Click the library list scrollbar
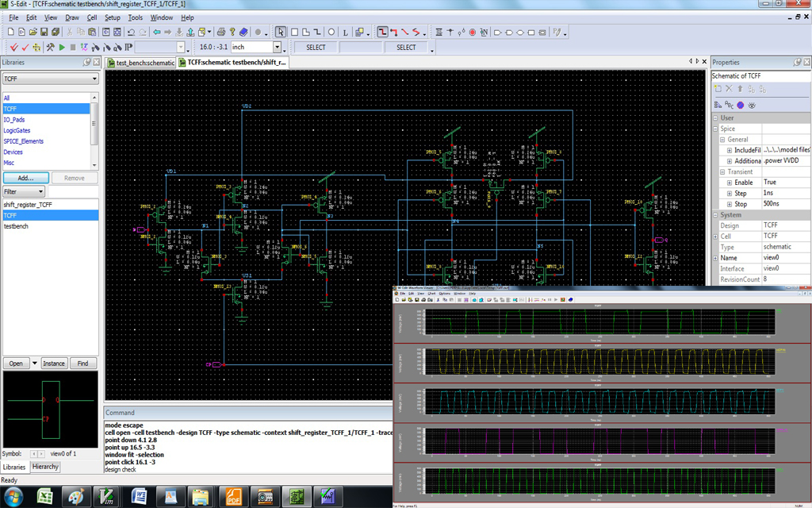Viewport: 812px width, 508px height. (94, 131)
